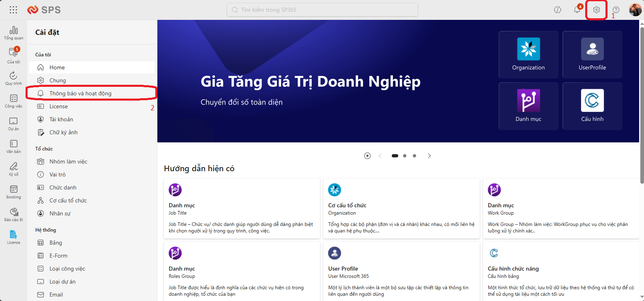The image size is (644, 301).
Task: Go to previous banner slide
Action: click(380, 156)
